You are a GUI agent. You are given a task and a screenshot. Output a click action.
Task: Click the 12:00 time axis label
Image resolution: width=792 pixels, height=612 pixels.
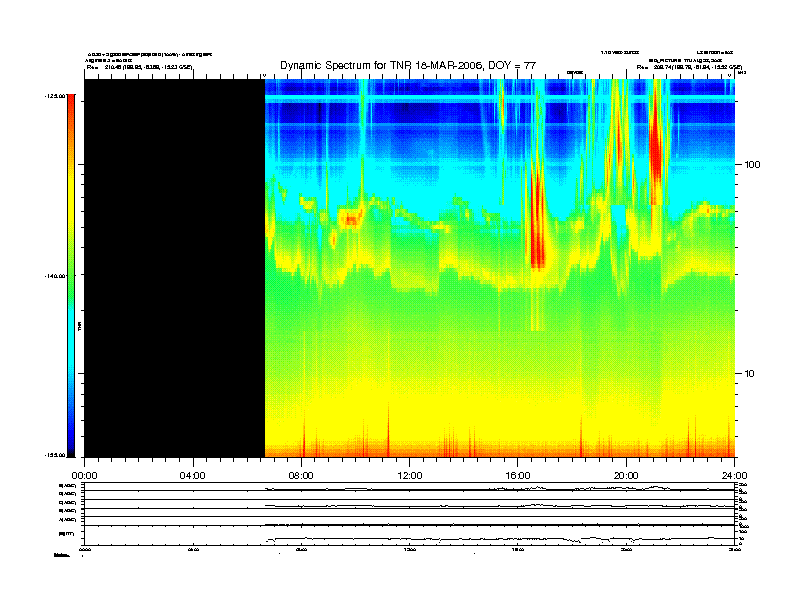[x=410, y=476]
